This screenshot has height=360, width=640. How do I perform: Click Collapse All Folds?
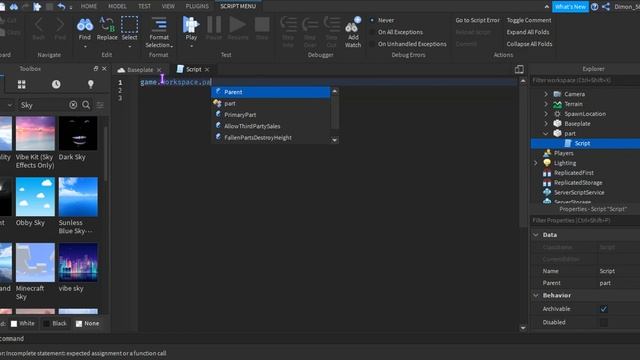529,44
